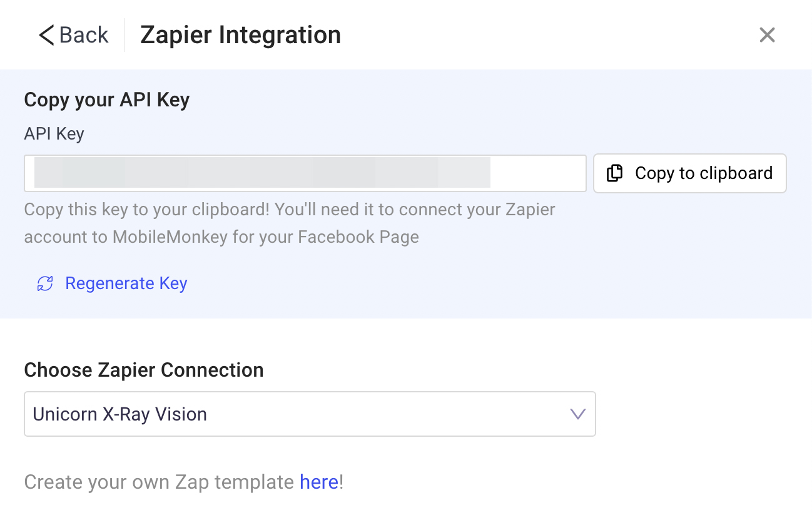Viewport: 812px width, 515px height.
Task: Click the Create your own Zap template text
Action: point(159,482)
